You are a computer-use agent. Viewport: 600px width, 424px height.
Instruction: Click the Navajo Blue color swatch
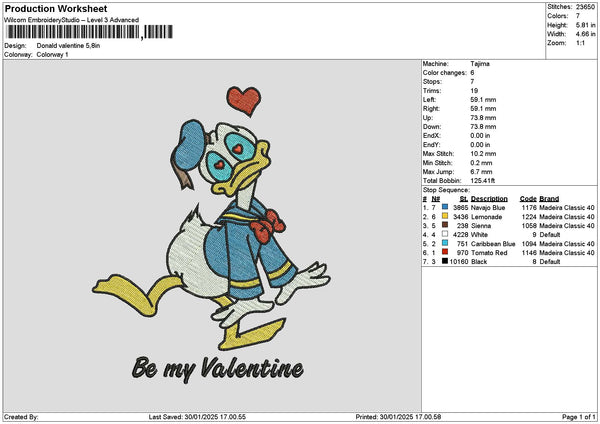click(x=445, y=207)
